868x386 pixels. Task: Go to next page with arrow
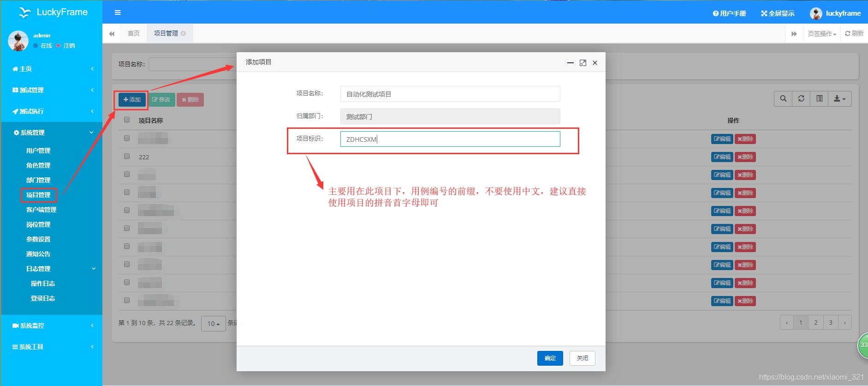844,323
